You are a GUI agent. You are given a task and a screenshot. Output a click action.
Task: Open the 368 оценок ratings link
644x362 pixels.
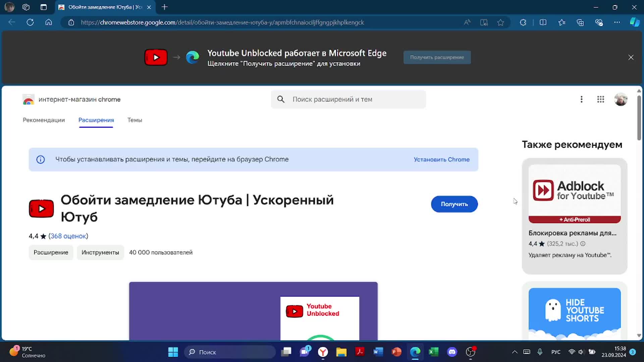[x=68, y=236]
